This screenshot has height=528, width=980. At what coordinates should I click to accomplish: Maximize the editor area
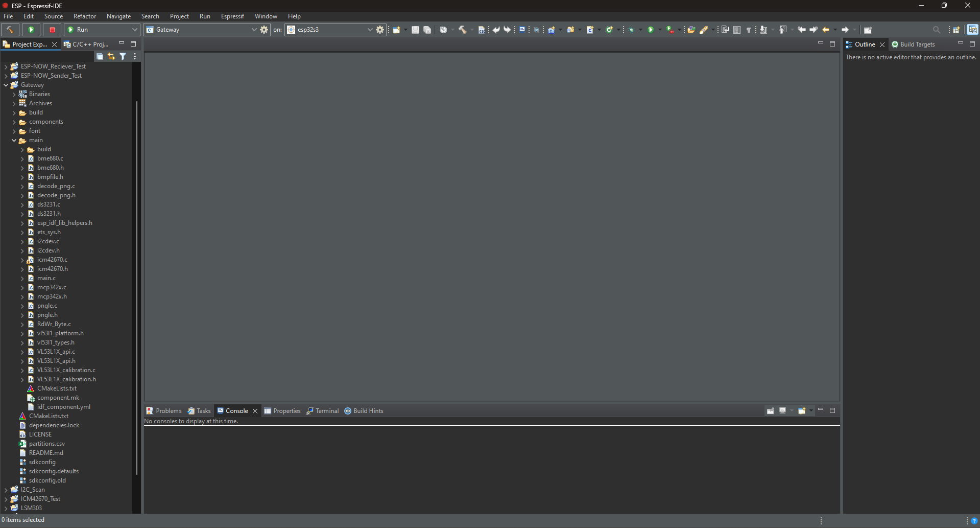point(832,44)
